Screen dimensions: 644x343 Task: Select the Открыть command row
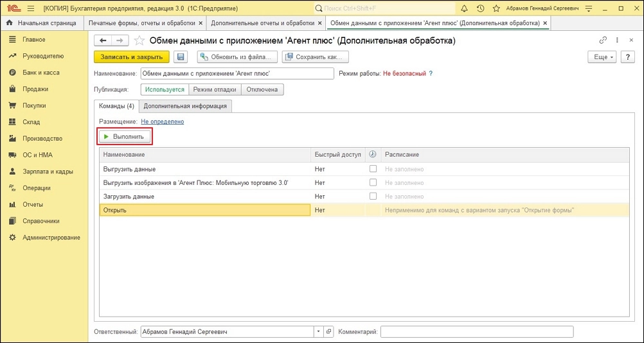364,210
